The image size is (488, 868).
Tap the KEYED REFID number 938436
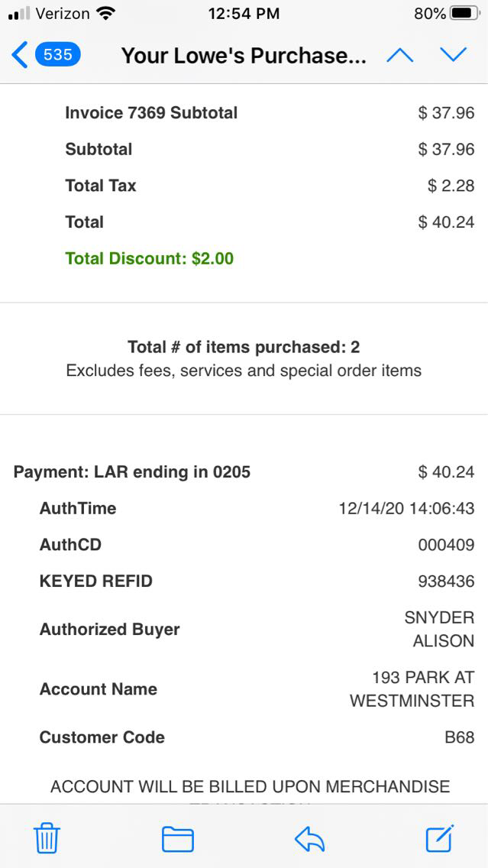446,581
